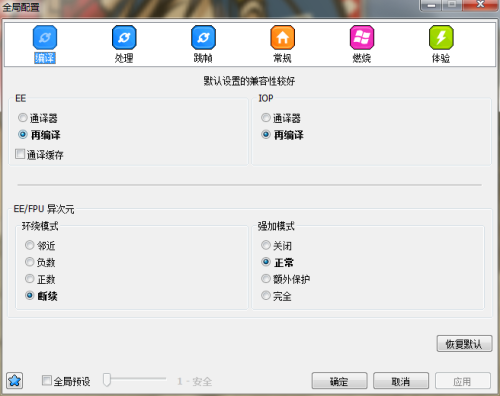The width and height of the screenshot is (500, 396).
Task: Confirm with the 确定 button
Action: pos(339,381)
